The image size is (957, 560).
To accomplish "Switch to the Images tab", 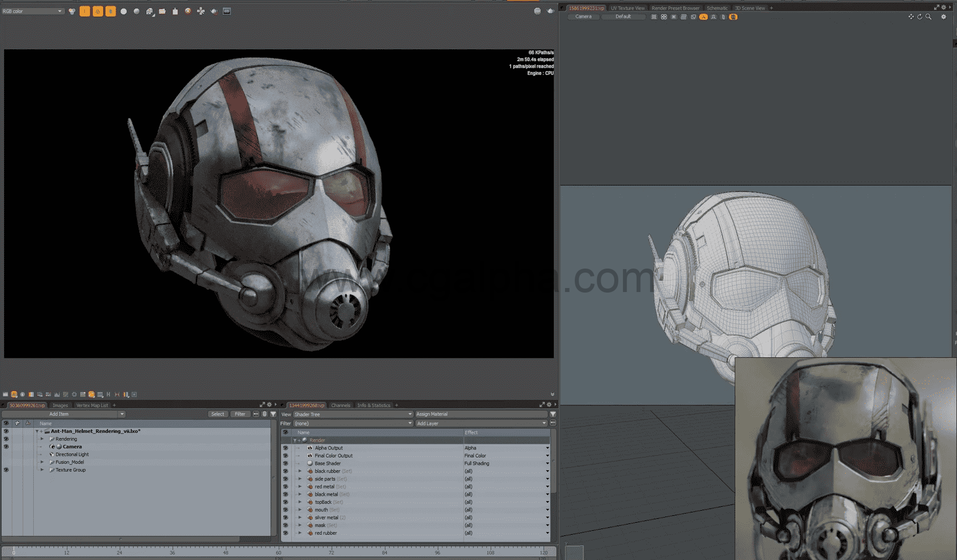I will (x=60, y=405).
